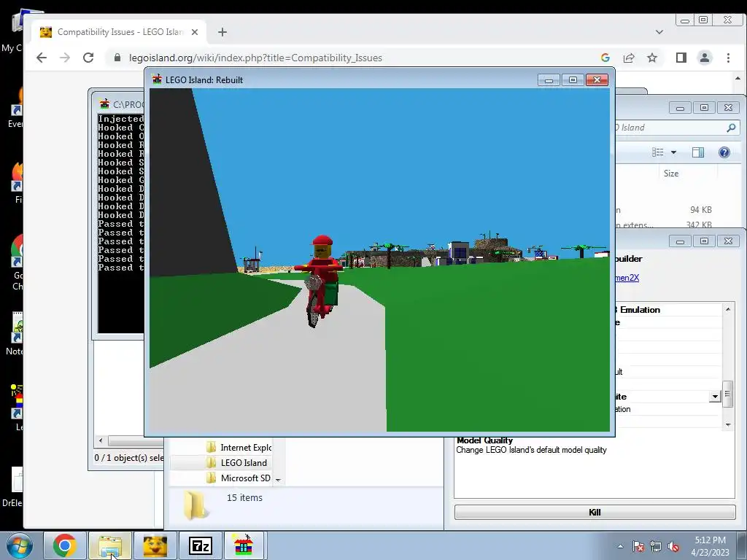This screenshot has width=747, height=560.
Task: Share this page from address bar
Action: tap(629, 58)
